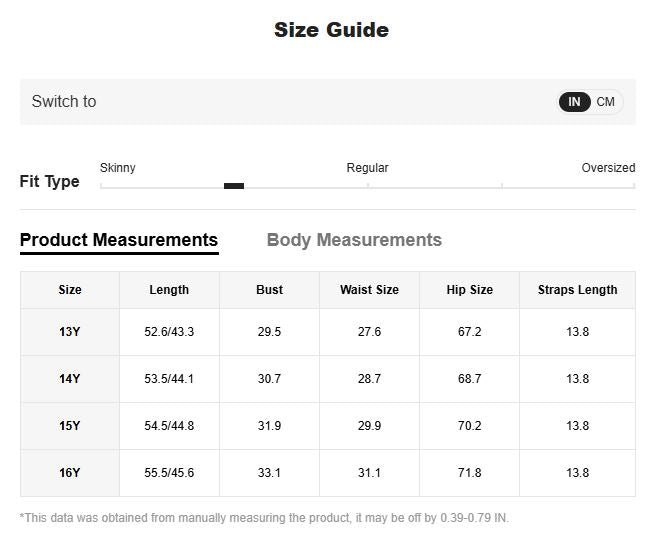This screenshot has width=658, height=536.
Task: Click bust value 29.5
Action: click(x=269, y=332)
